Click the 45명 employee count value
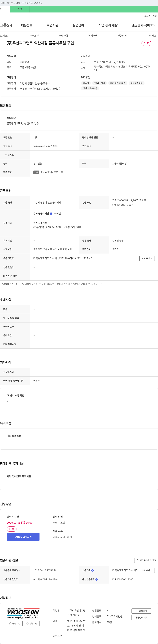 [109, 622]
